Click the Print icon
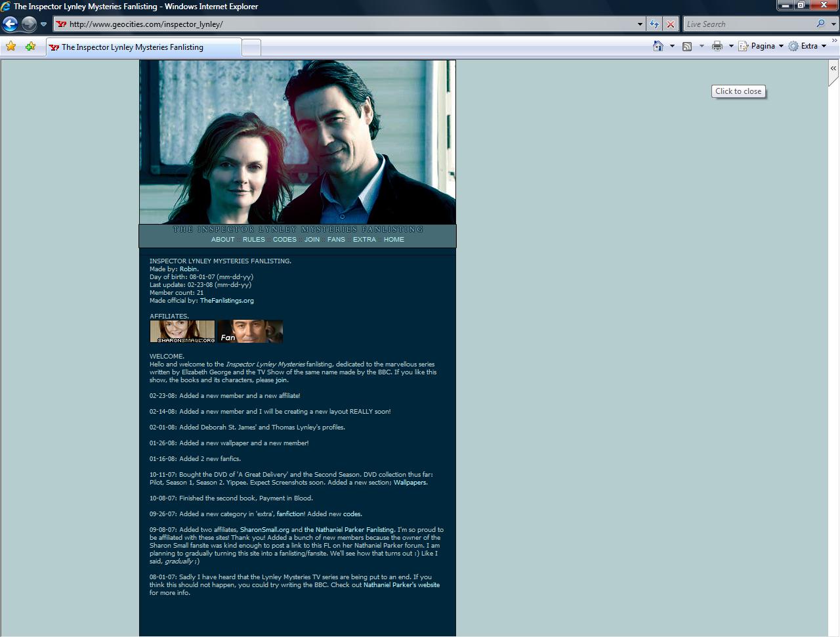 717,46
